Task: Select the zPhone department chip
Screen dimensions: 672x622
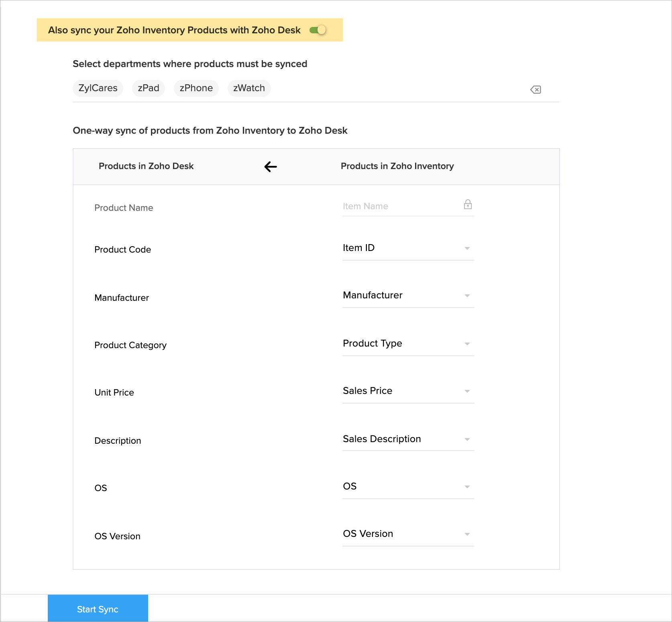Action: pyautogui.click(x=196, y=88)
